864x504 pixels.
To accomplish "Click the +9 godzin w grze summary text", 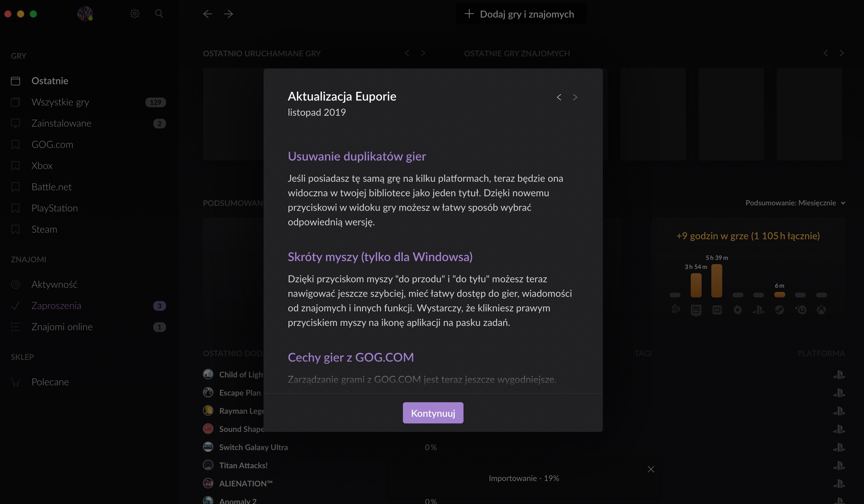I will pos(748,236).
